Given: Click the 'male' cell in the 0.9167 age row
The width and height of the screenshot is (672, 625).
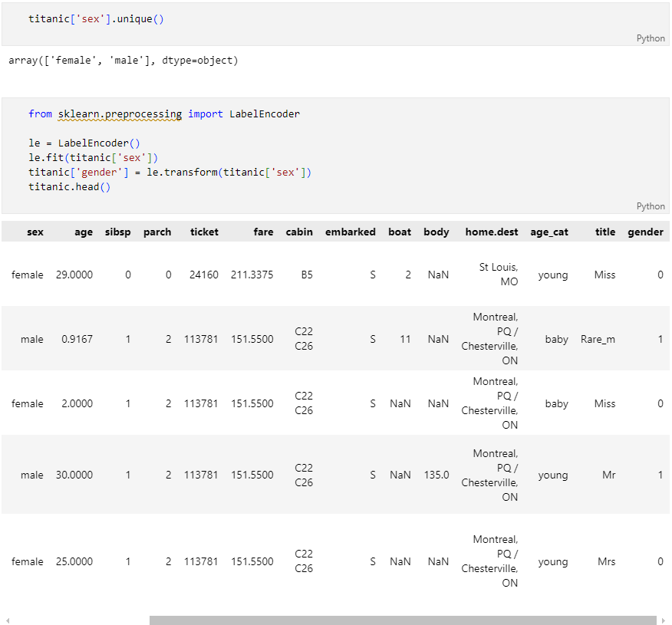Looking at the screenshot, I should [x=32, y=339].
